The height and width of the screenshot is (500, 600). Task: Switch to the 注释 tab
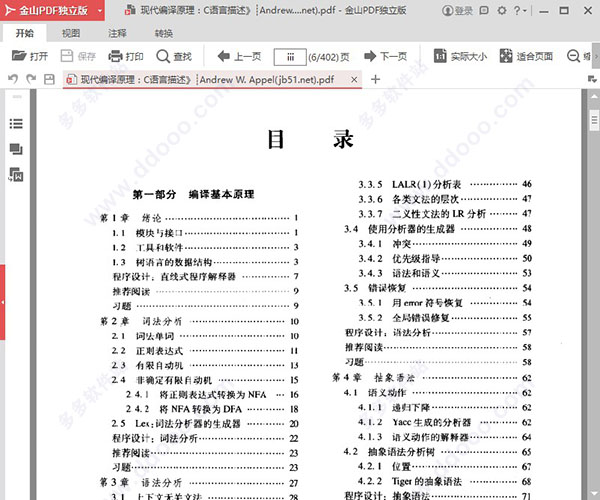[117, 33]
